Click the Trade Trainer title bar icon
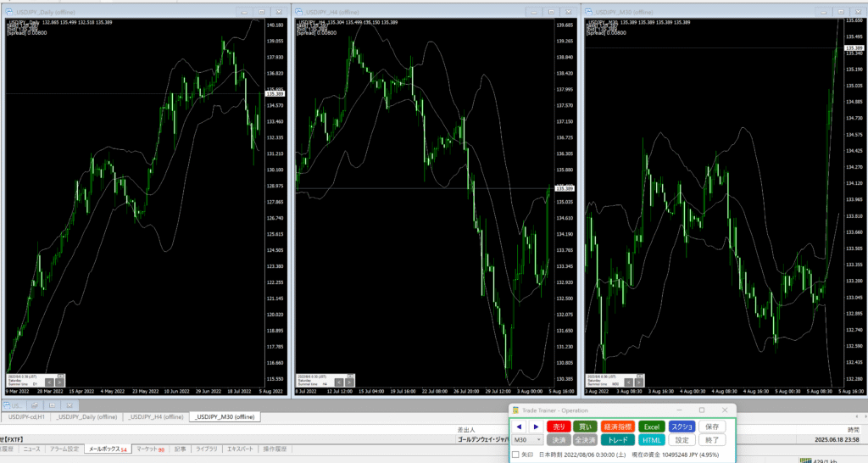Viewport: 868px width, 463px height. click(515, 410)
